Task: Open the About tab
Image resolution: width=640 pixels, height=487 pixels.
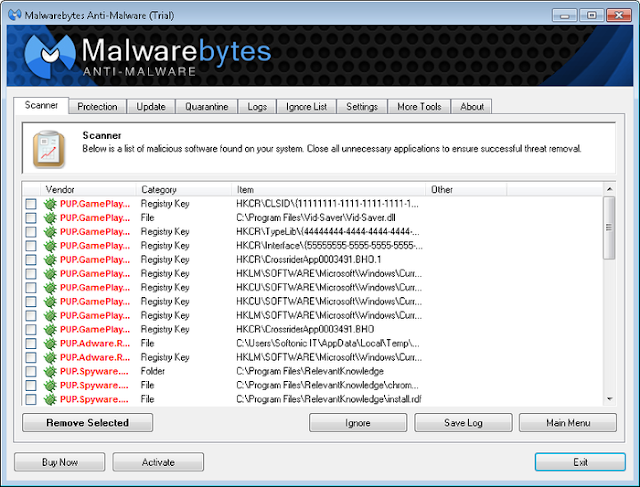Action: pyautogui.click(x=472, y=107)
